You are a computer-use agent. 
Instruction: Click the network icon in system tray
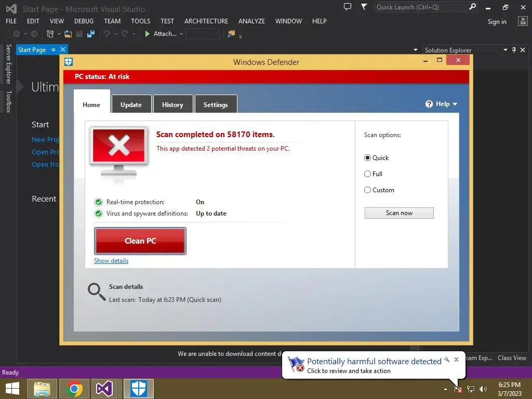471,389
